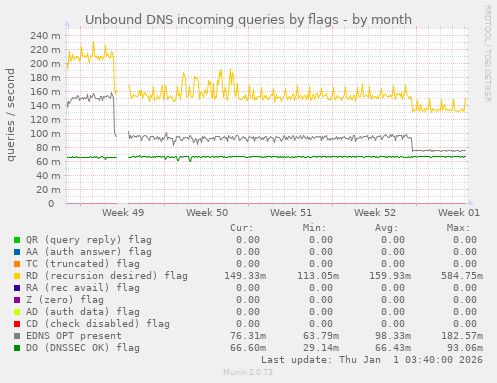
Task: Click the 'QR (query reply) flag' label
Action: (x=89, y=240)
